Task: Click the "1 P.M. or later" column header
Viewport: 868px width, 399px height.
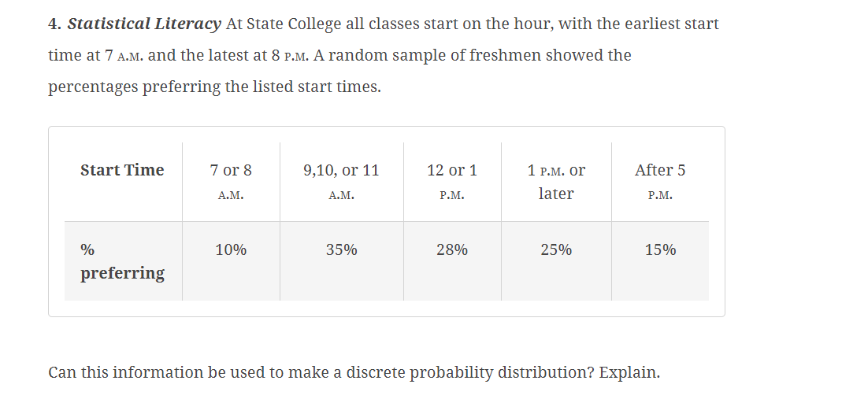Action: [x=556, y=182]
